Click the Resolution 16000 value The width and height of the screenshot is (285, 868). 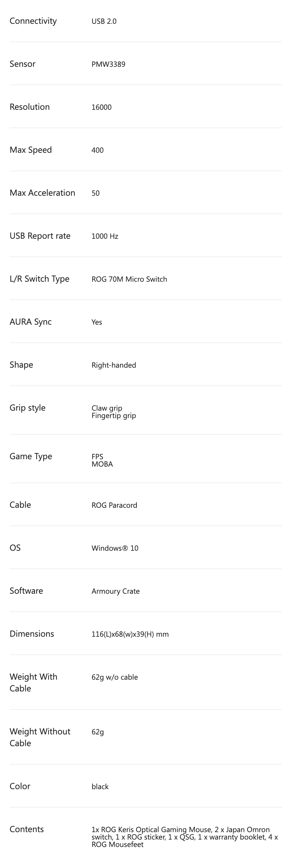101,107
